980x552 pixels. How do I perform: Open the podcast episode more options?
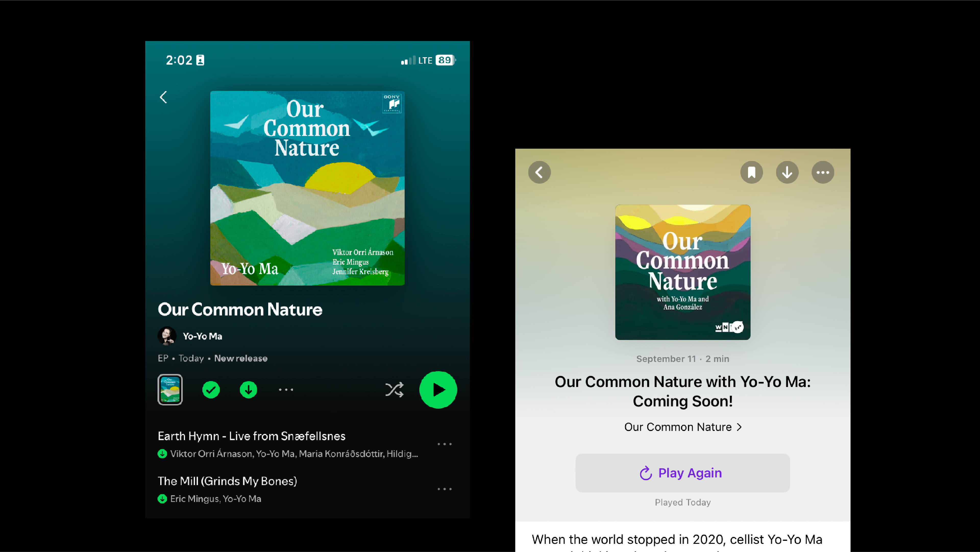click(823, 172)
